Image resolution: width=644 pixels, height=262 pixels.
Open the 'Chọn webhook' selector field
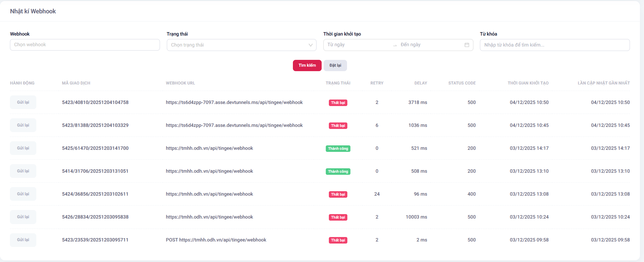pyautogui.click(x=85, y=45)
